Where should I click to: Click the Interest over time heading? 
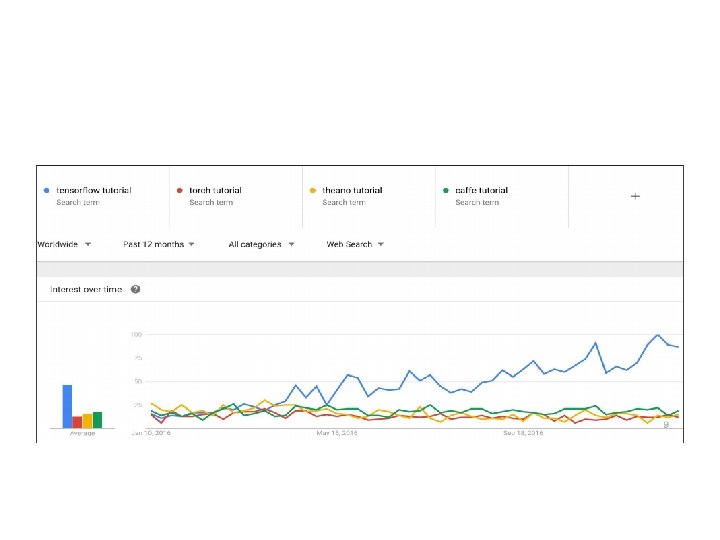click(x=87, y=289)
